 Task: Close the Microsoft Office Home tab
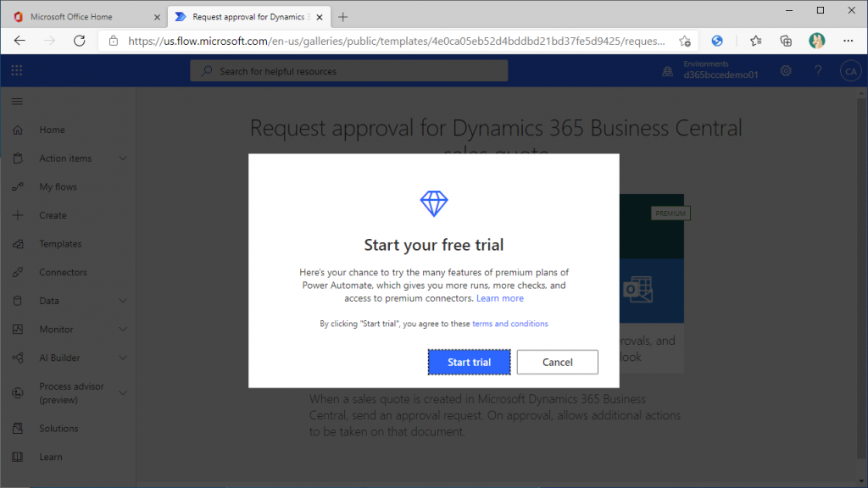point(157,17)
